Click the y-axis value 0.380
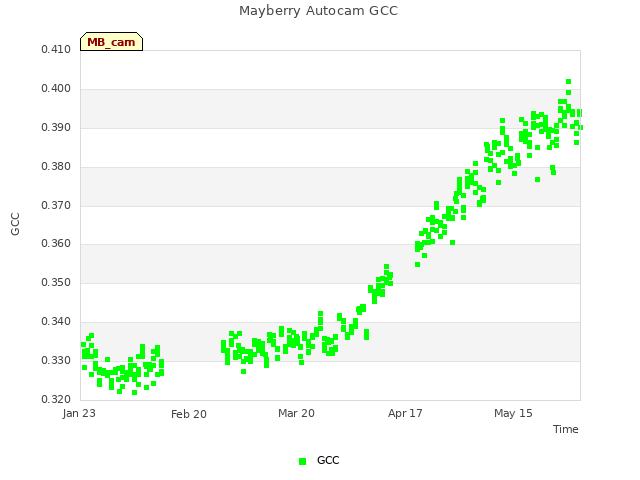The image size is (640, 480). point(56,167)
